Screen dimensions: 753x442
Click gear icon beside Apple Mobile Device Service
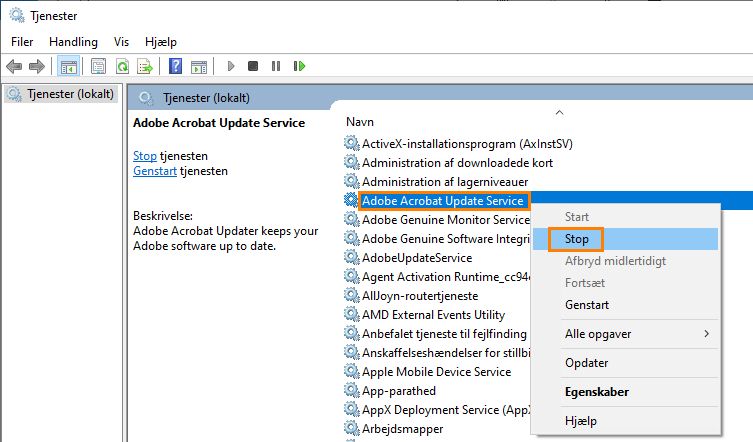352,371
